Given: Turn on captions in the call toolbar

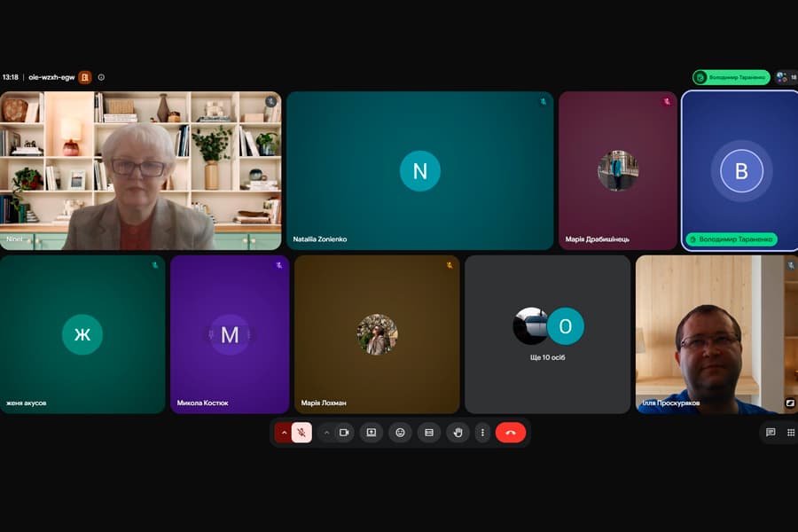Looking at the screenshot, I should click(x=429, y=433).
